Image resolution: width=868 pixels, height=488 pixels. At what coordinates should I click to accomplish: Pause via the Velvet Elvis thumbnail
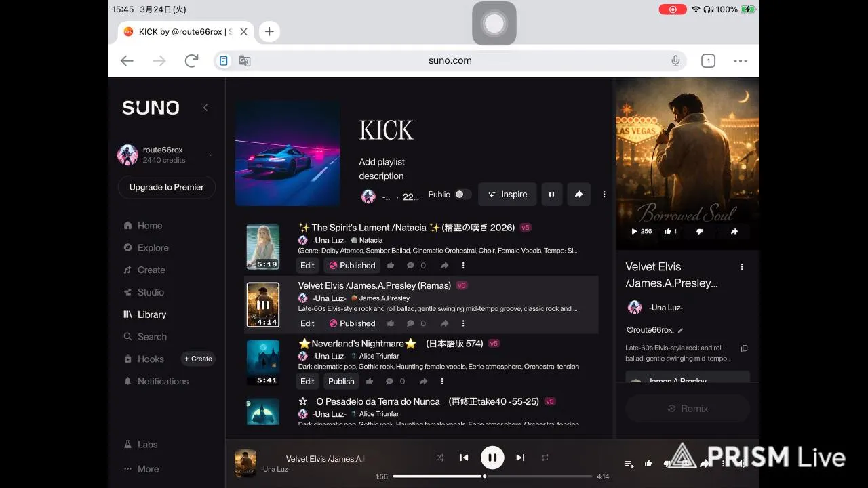(263, 305)
